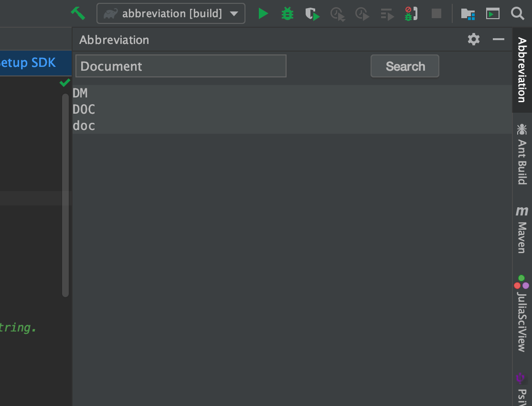Open Search Everywhere with the magnifier
532x406 pixels.
(518, 14)
